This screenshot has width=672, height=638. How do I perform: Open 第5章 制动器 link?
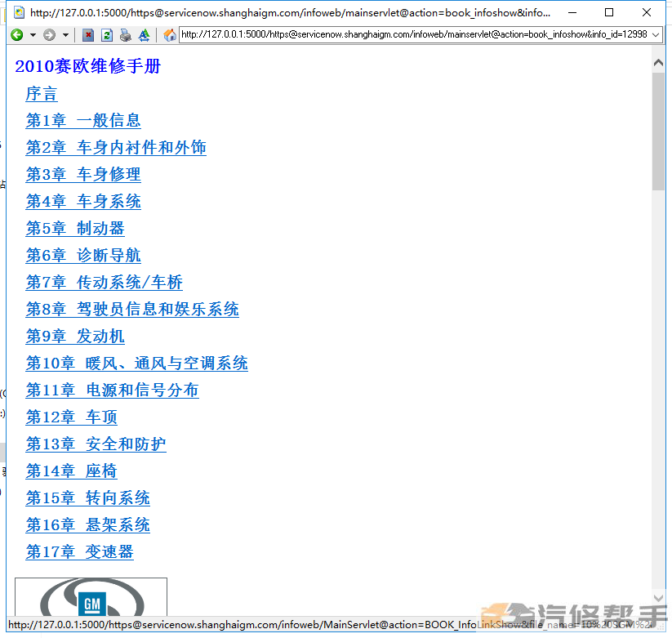click(75, 229)
